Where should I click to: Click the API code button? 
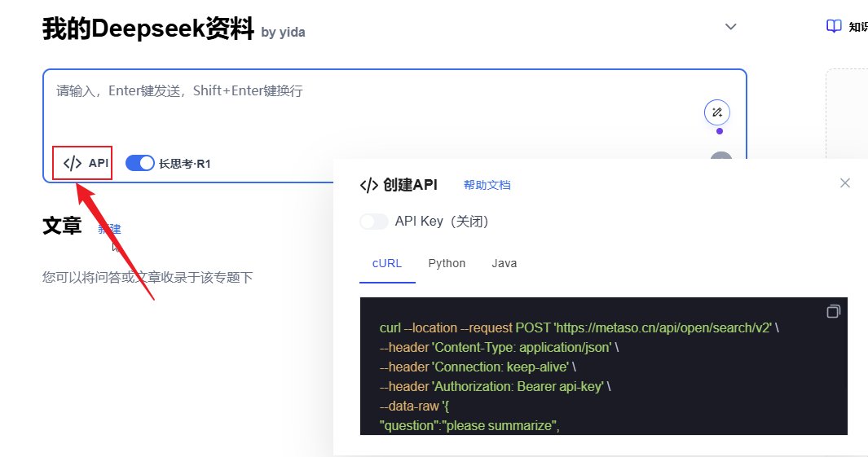86,163
